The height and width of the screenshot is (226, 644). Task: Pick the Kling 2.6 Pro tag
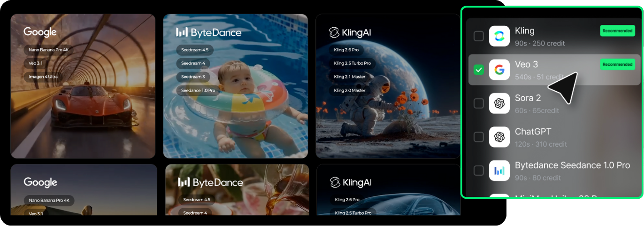point(346,50)
